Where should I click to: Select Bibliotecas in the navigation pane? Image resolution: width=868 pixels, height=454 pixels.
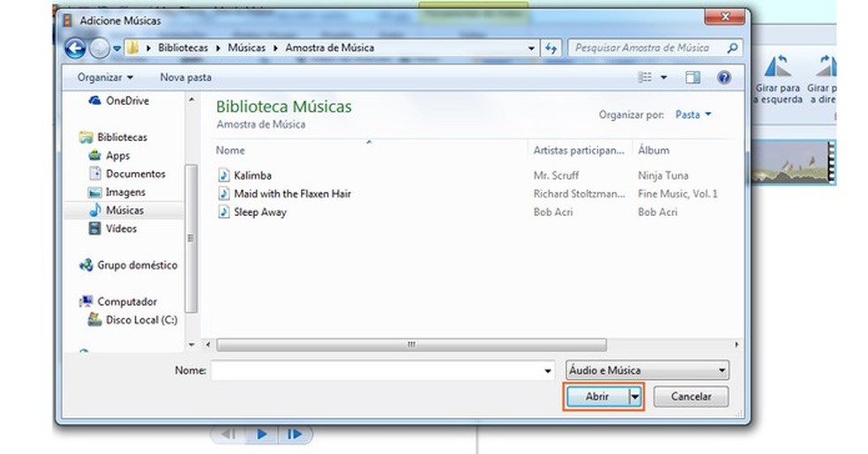[x=114, y=138]
